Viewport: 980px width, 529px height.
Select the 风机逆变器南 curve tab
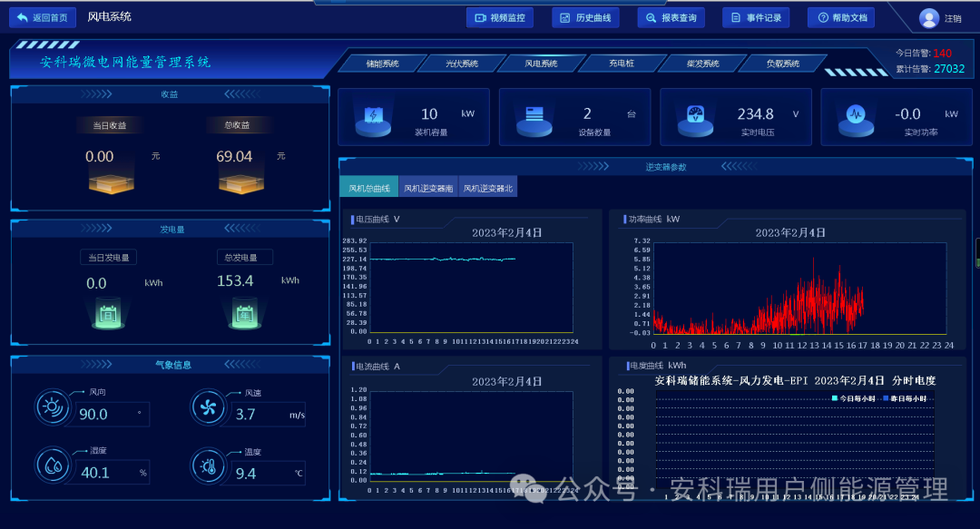click(x=427, y=186)
